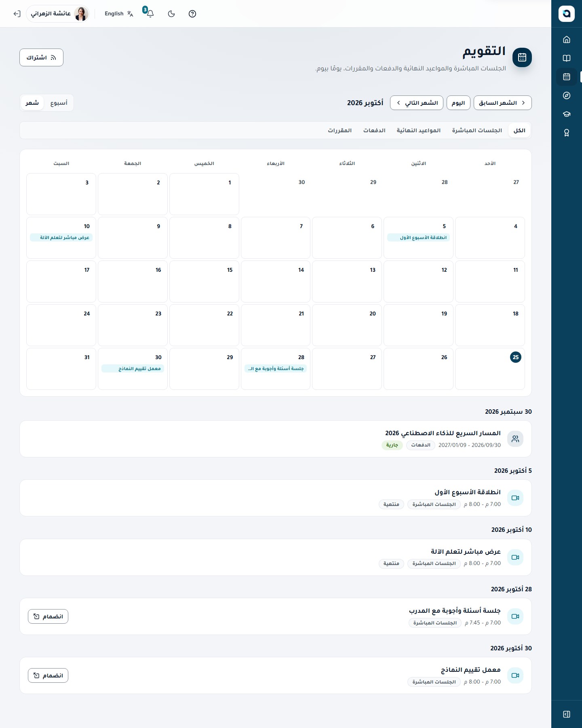Viewport: 582px width, 728px height.
Task: Open the graduation cap icon in sidebar
Action: (567, 114)
